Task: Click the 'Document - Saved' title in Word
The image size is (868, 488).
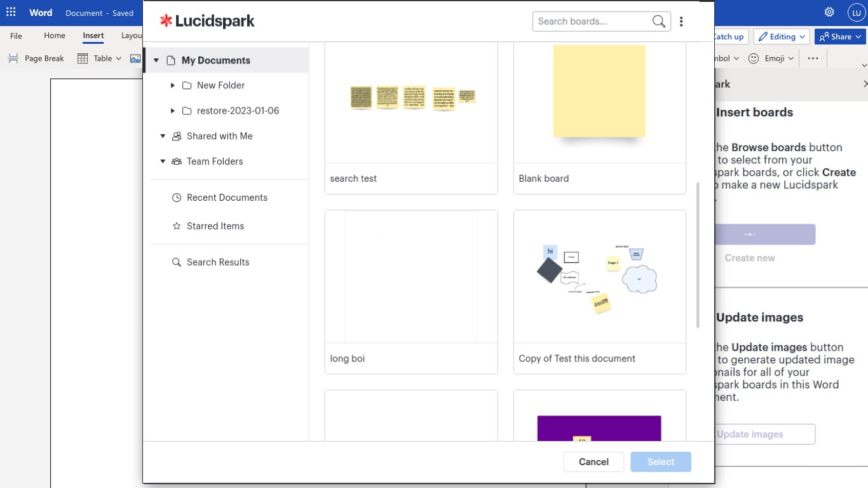Action: point(99,13)
